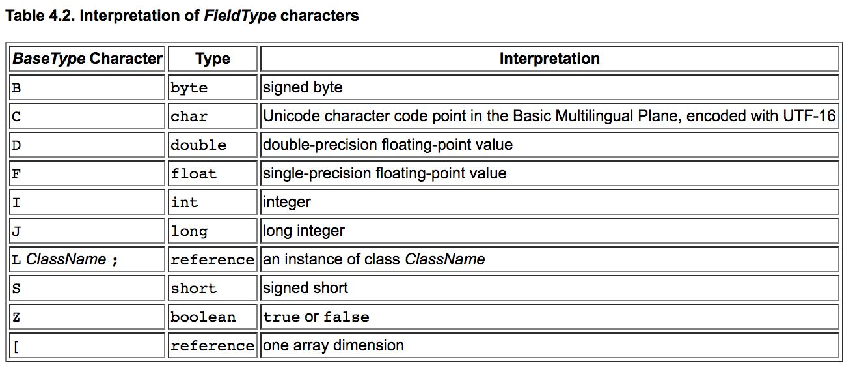Select the left bracket character cell

[x=88, y=345]
